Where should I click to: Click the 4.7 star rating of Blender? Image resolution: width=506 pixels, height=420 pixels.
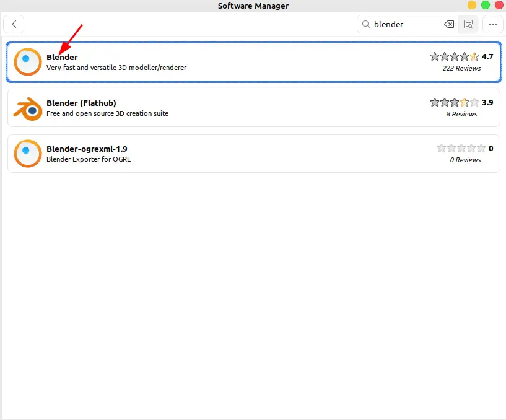tap(455, 56)
